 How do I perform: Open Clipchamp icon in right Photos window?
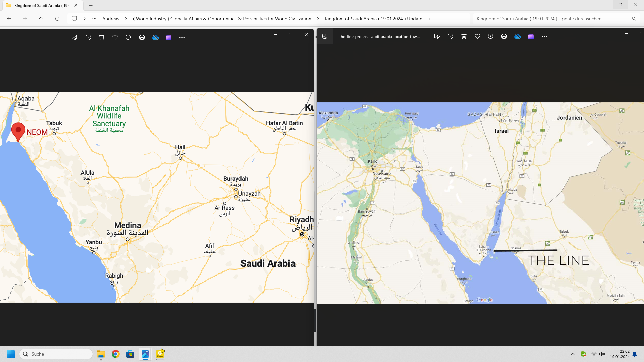point(531,36)
